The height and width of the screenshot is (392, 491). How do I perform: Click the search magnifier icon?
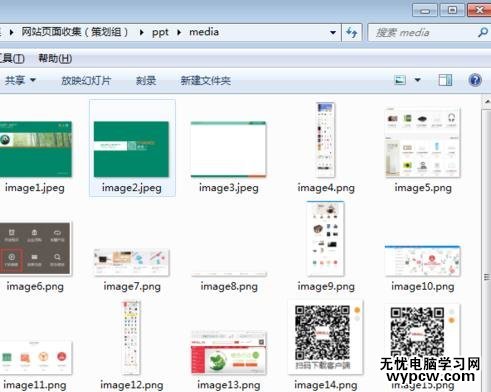(482, 32)
